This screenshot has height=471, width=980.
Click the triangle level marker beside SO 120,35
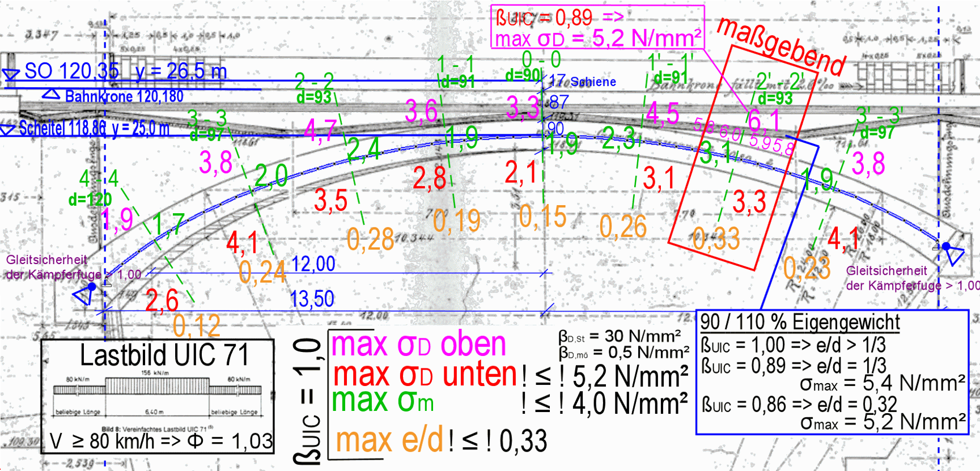coord(11,74)
